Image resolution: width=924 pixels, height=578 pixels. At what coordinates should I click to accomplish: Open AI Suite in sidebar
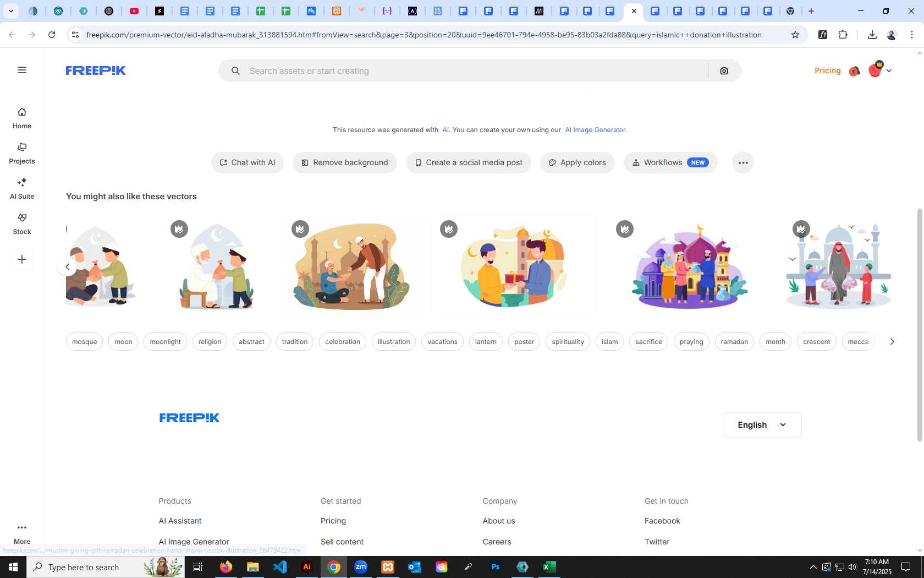click(x=22, y=189)
